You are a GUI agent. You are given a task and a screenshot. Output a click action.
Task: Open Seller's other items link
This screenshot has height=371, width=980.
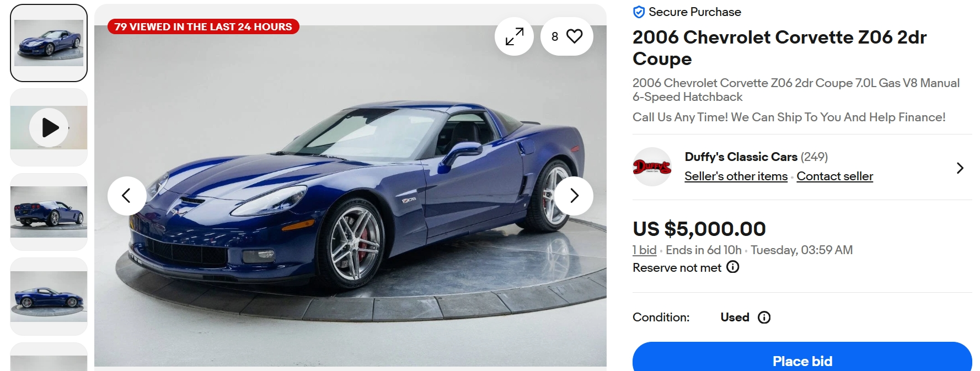coord(736,176)
